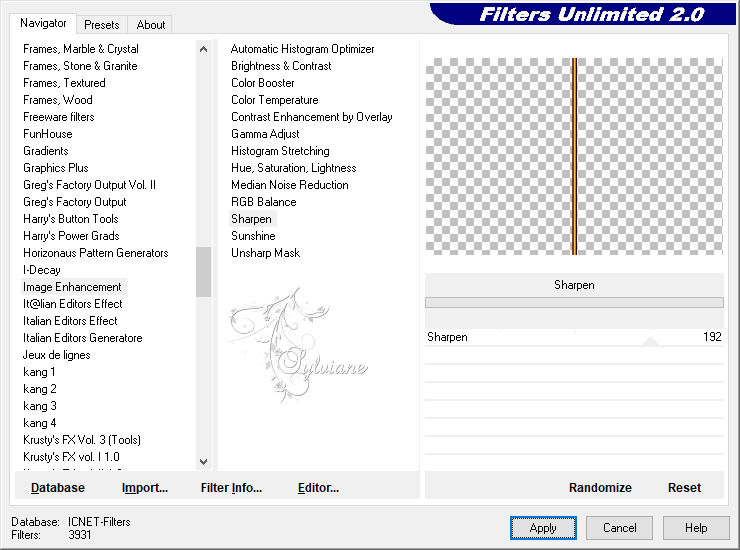This screenshot has width=740, height=550.
Task: Select Greg's Factory Output category
Action: pos(75,202)
